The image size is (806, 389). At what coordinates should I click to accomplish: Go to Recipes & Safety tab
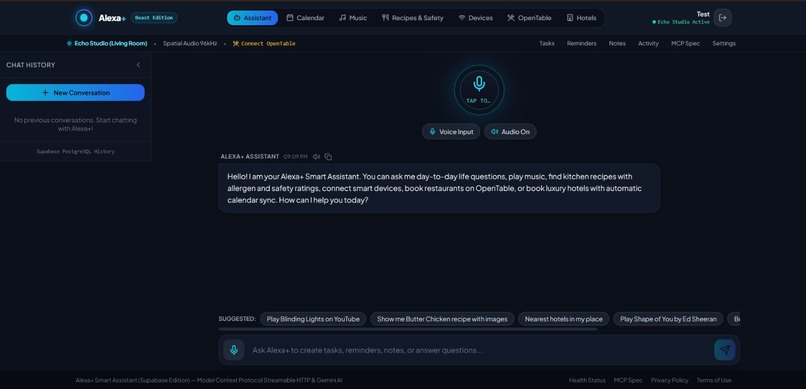click(413, 18)
